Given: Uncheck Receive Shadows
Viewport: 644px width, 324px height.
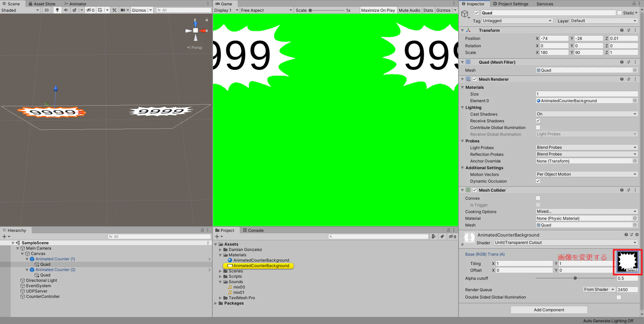Looking at the screenshot, I should coord(538,121).
